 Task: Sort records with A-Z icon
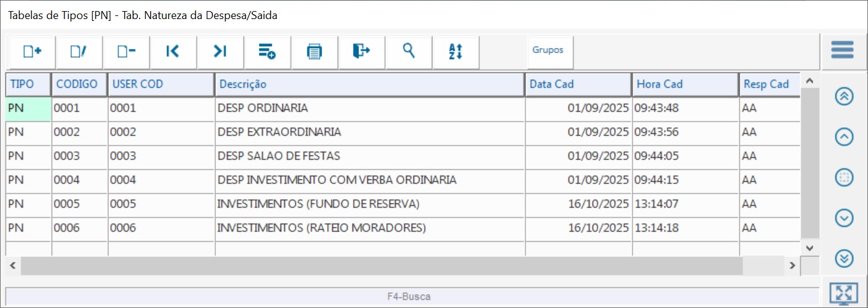[455, 52]
